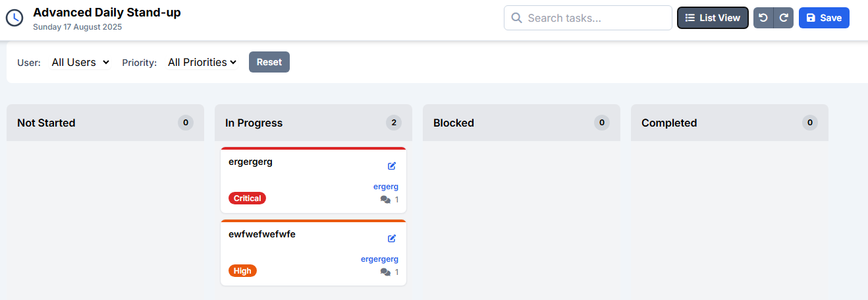
Task: Click the undo arrow icon
Action: pyautogui.click(x=763, y=18)
